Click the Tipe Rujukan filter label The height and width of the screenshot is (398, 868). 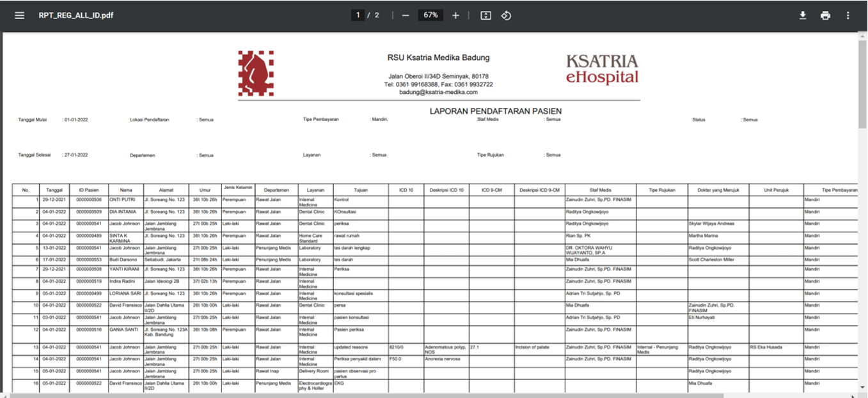(x=491, y=155)
